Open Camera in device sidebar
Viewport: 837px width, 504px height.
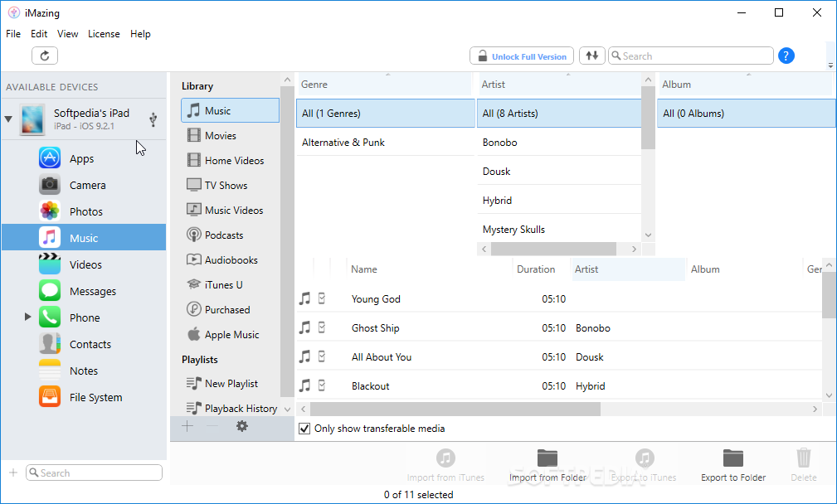point(84,185)
